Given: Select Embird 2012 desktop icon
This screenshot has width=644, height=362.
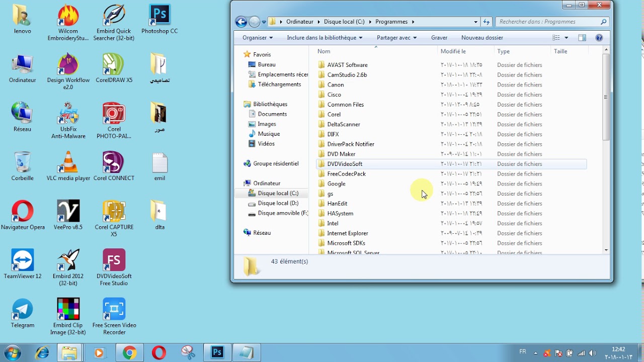Looking at the screenshot, I should tap(68, 267).
